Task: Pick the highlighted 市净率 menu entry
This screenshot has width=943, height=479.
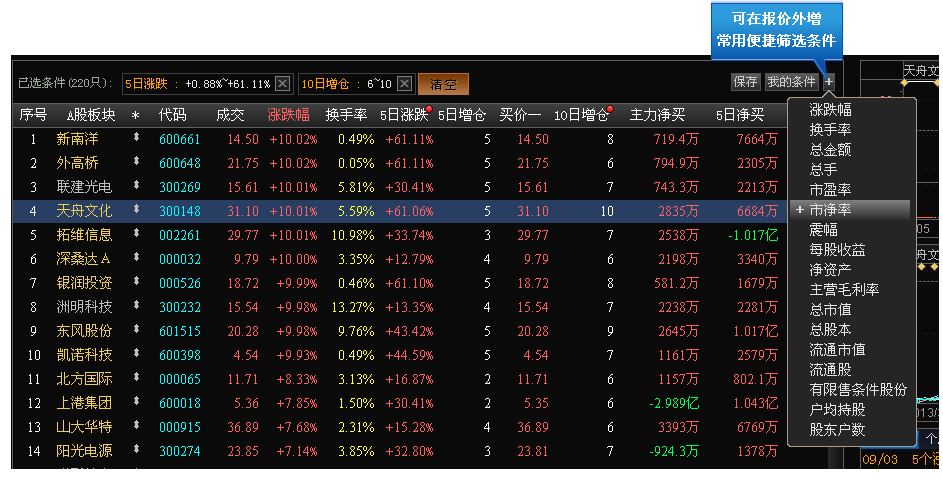Action: tap(850, 209)
